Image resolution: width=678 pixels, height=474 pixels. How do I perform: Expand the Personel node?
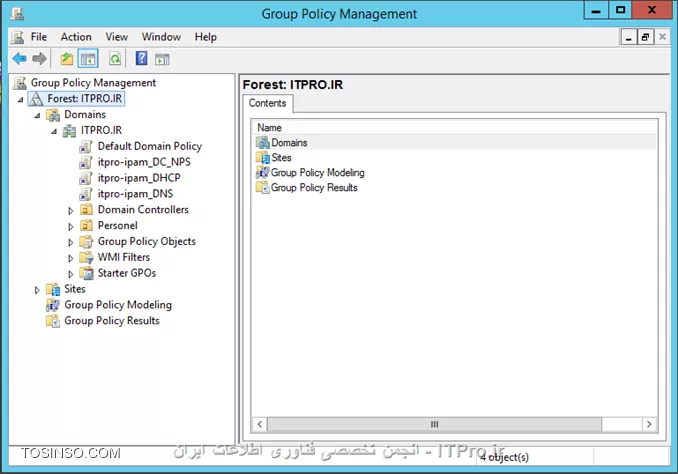[71, 226]
